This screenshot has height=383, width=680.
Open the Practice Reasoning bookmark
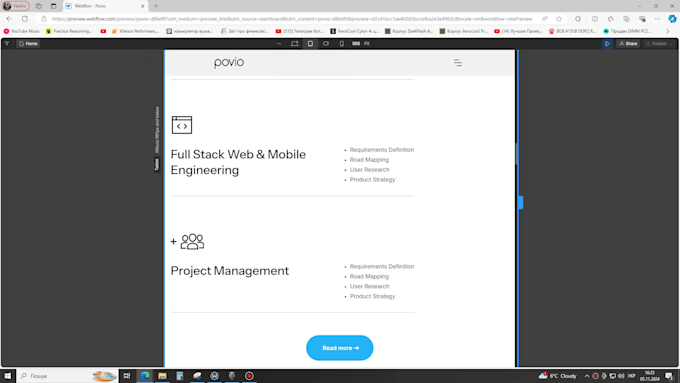(69, 31)
